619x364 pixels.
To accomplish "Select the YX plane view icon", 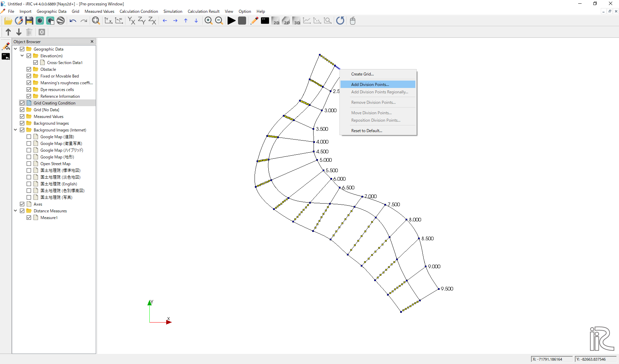I will tap(131, 21).
